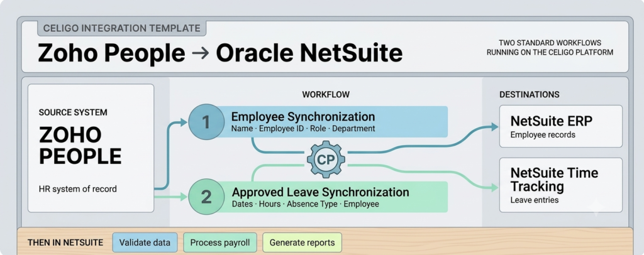Open the NetSuite ERP destination card
The height and width of the screenshot is (255, 644).
pos(560,126)
